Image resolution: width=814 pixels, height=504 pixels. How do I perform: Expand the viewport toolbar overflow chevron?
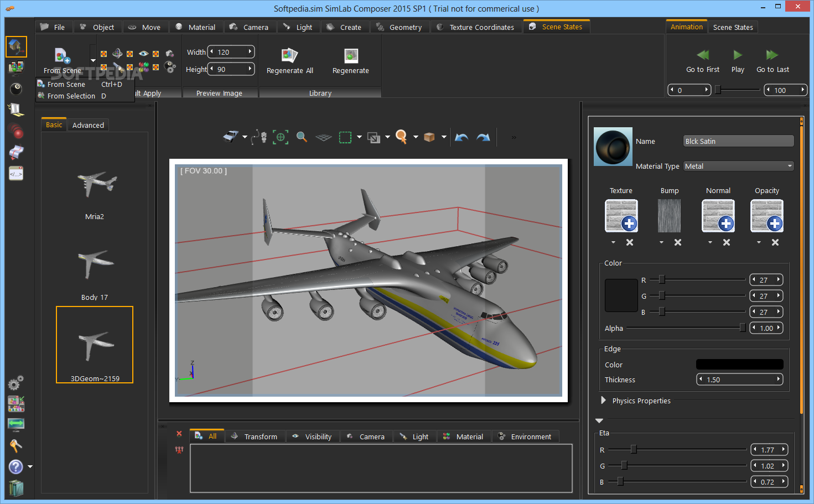[x=514, y=137]
